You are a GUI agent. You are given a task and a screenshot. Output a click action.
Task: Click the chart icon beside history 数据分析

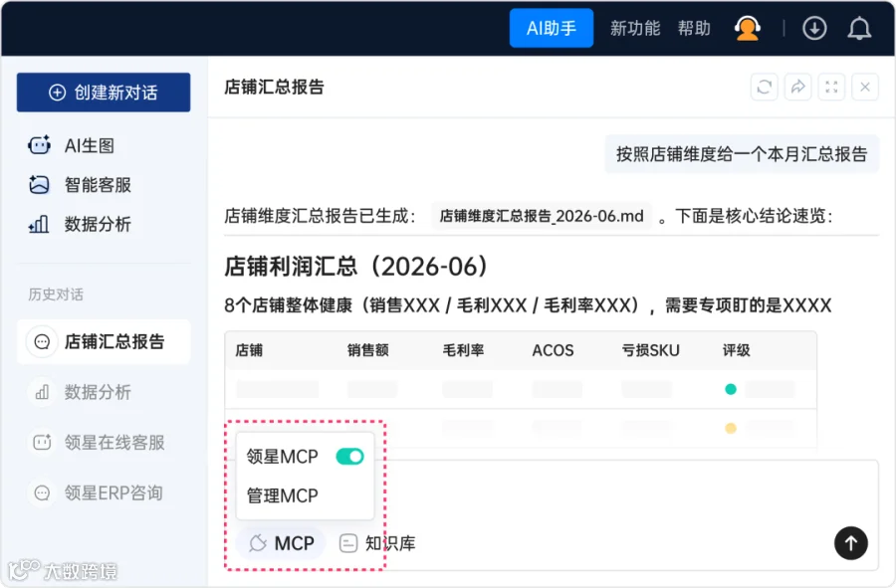point(42,392)
